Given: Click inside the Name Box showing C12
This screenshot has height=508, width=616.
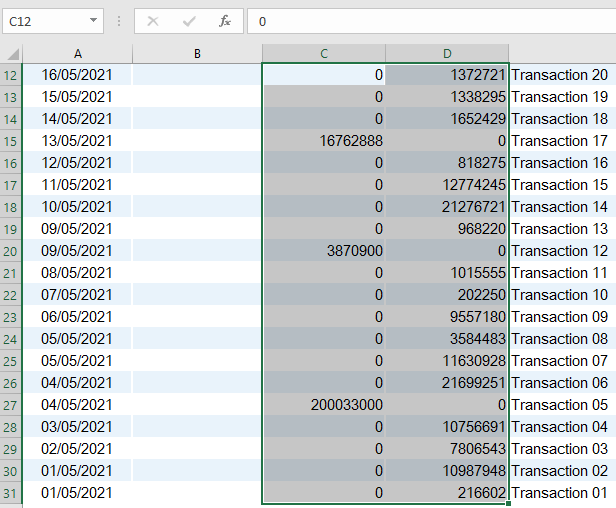Looking at the screenshot, I should coord(45,21).
